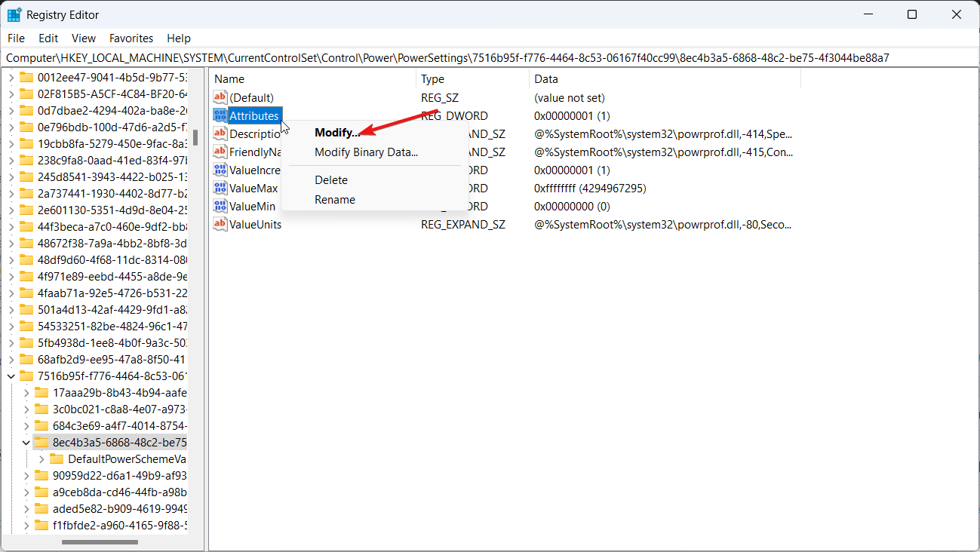Expand the 48df9d60-4f68 key

pos(11,259)
